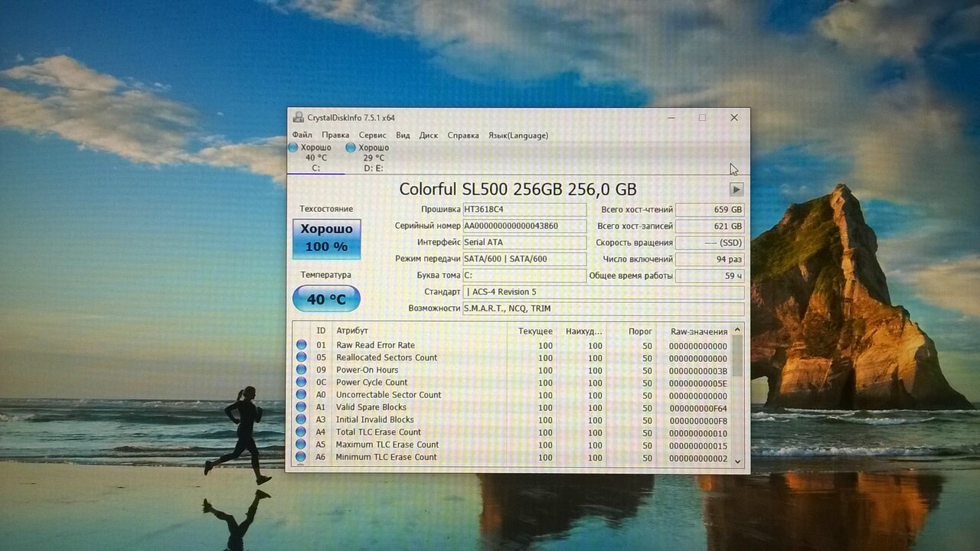
Task: Click the Raw-значения column header
Action: [698, 331]
